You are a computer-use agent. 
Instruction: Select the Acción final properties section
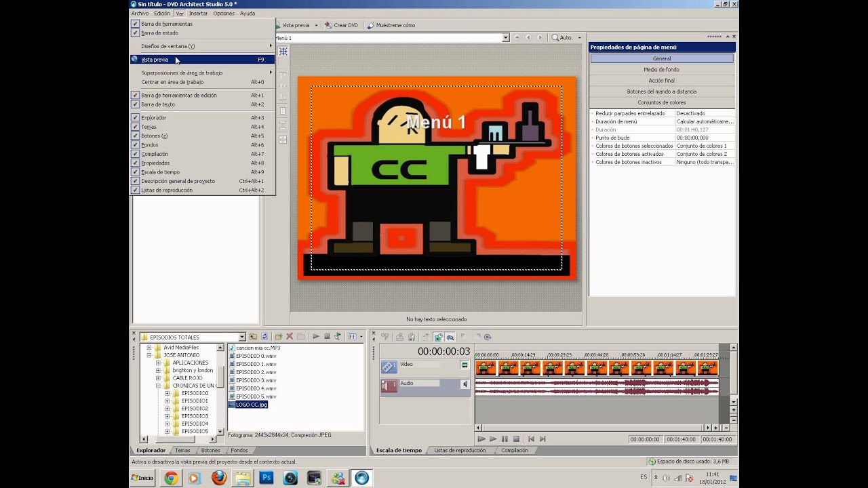tap(662, 80)
